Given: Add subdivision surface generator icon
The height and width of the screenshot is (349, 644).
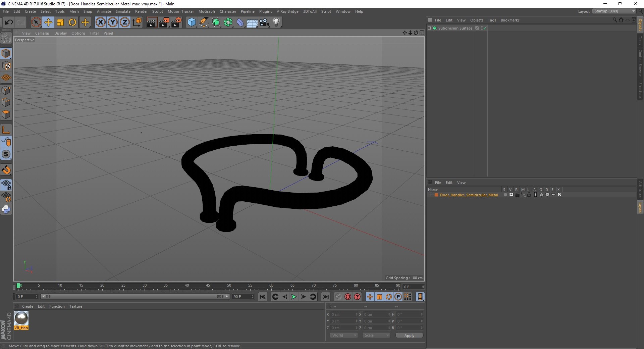Looking at the screenshot, I should [x=216, y=22].
